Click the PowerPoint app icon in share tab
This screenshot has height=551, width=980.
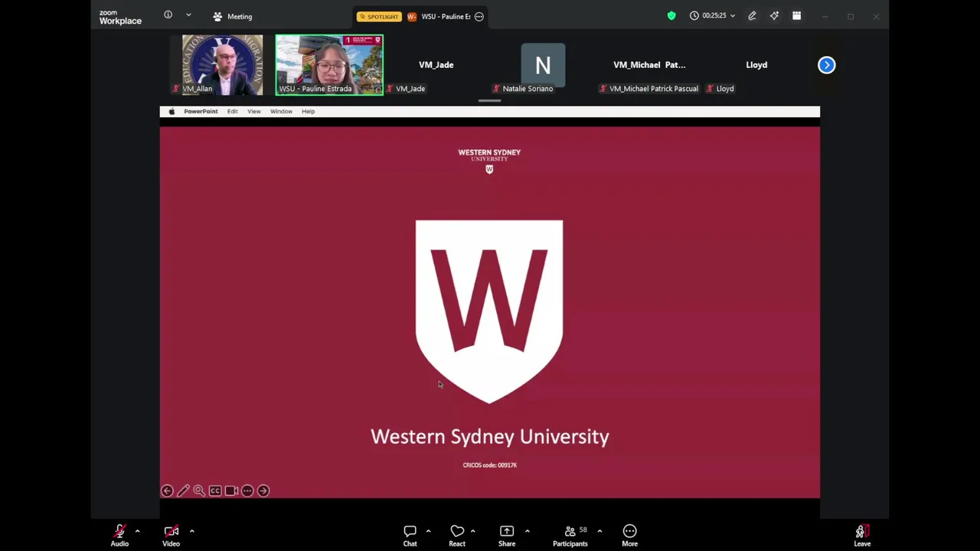pos(412,16)
